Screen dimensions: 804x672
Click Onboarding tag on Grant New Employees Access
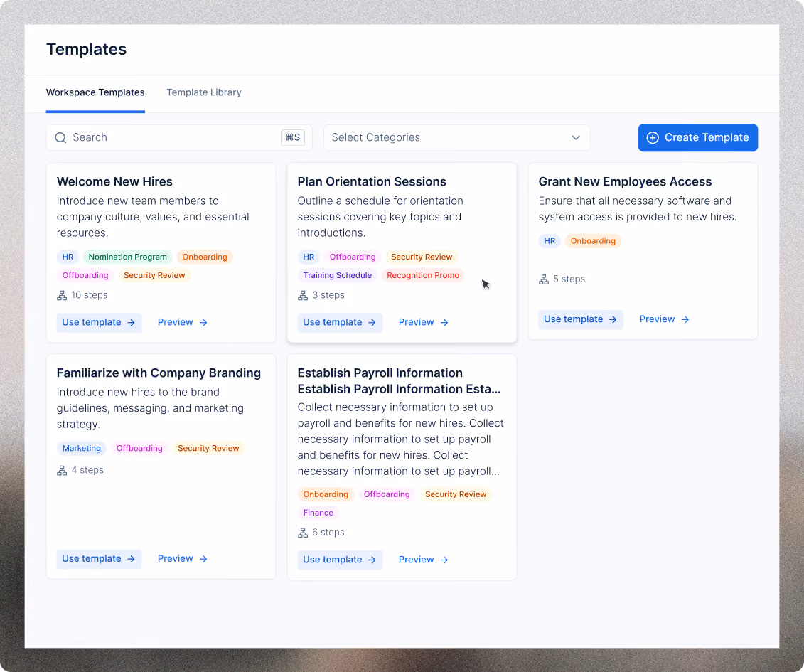coord(593,241)
